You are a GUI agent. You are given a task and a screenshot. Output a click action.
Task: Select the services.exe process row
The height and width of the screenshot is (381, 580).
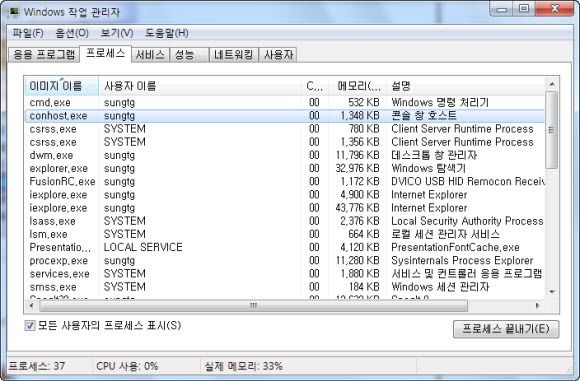click(284, 274)
